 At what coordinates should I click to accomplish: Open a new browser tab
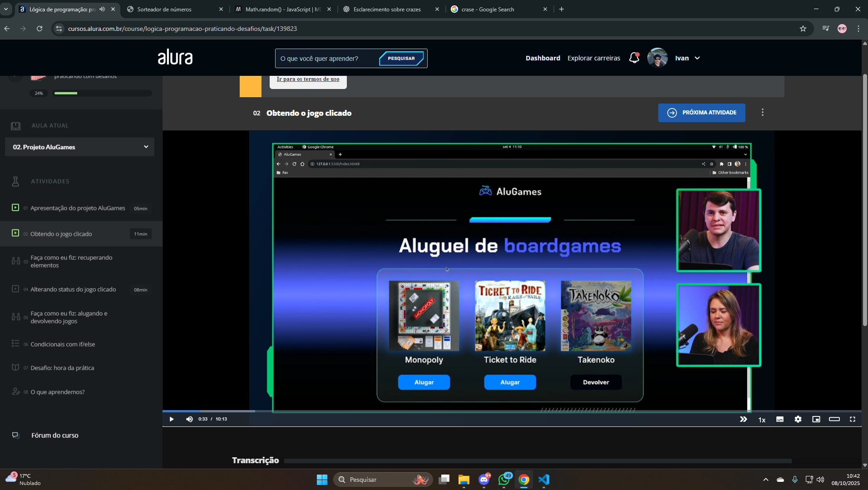coord(562,9)
